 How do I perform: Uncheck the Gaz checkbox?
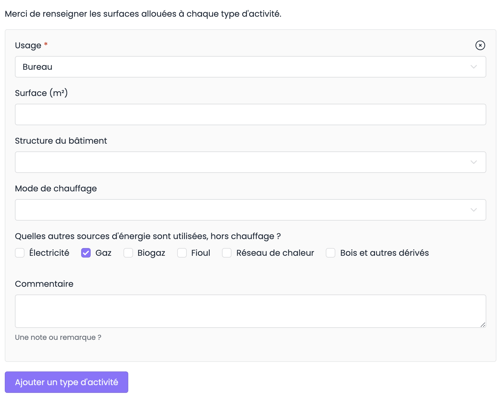[x=86, y=253]
